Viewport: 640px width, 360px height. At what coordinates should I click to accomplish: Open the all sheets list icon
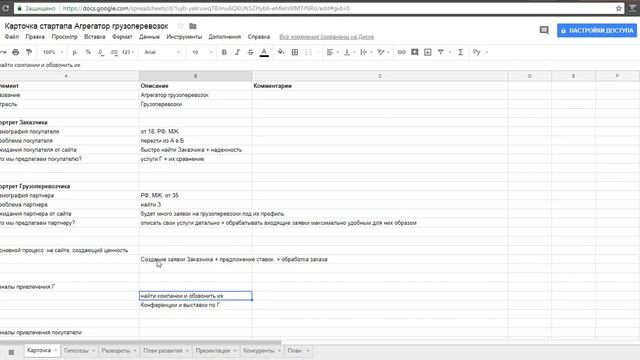tap(11, 351)
